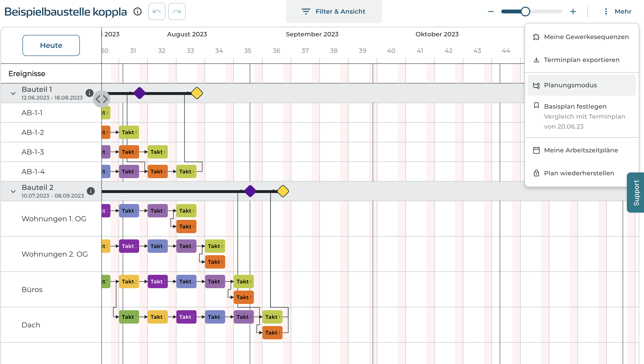Click the Heute button
This screenshot has height=364, width=644.
tap(51, 45)
